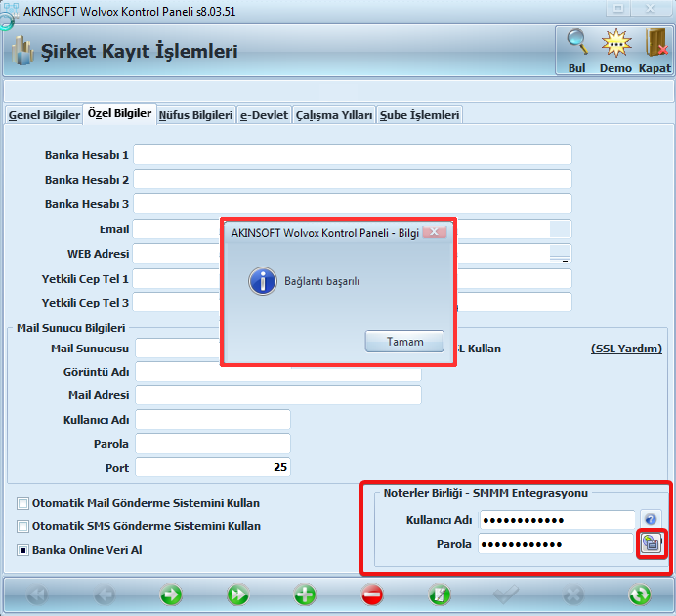Jump to last record double-arrow icon
676x616 pixels.
click(x=238, y=595)
